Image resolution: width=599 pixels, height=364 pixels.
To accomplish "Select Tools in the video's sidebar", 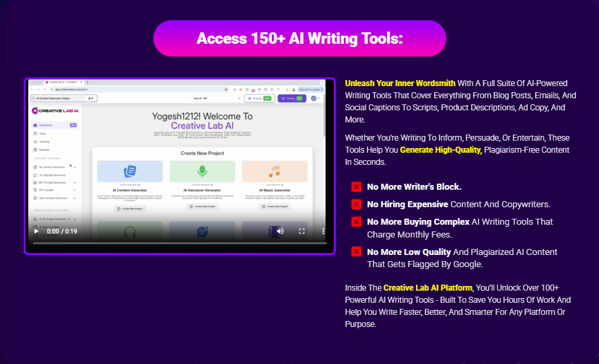I will point(42,133).
